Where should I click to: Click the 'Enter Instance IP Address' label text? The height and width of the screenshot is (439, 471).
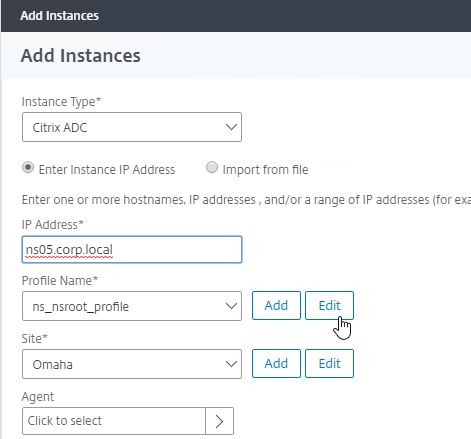pyautogui.click(x=107, y=170)
